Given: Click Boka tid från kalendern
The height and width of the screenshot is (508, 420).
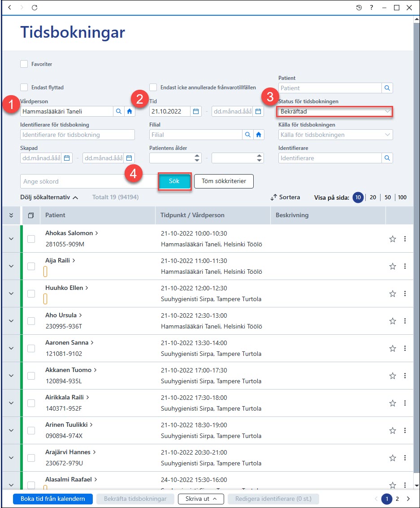Looking at the screenshot, I should (53, 499).
